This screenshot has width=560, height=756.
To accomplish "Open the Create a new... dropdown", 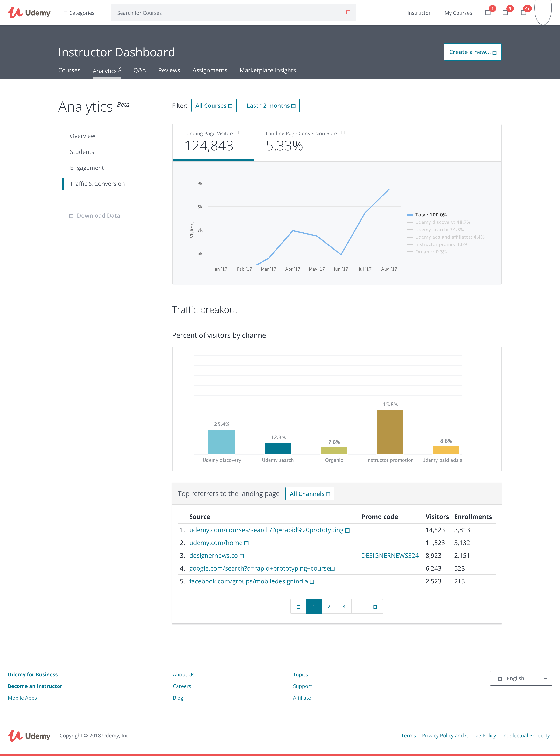I will click(x=472, y=52).
